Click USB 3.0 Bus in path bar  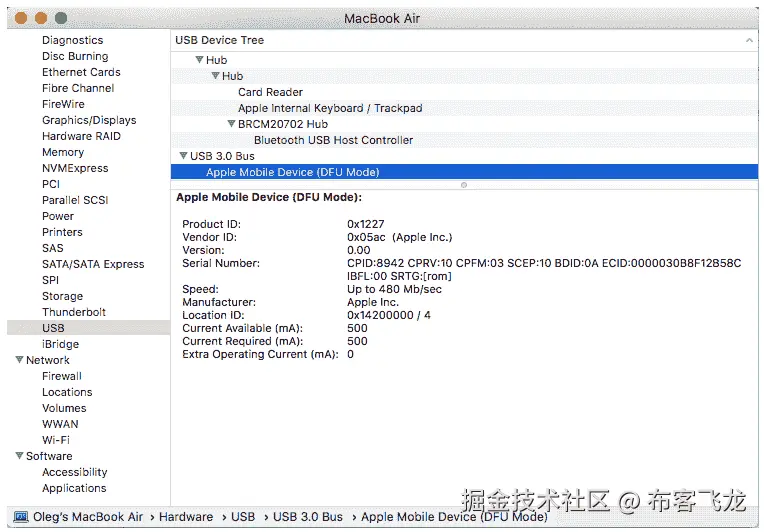point(307,516)
